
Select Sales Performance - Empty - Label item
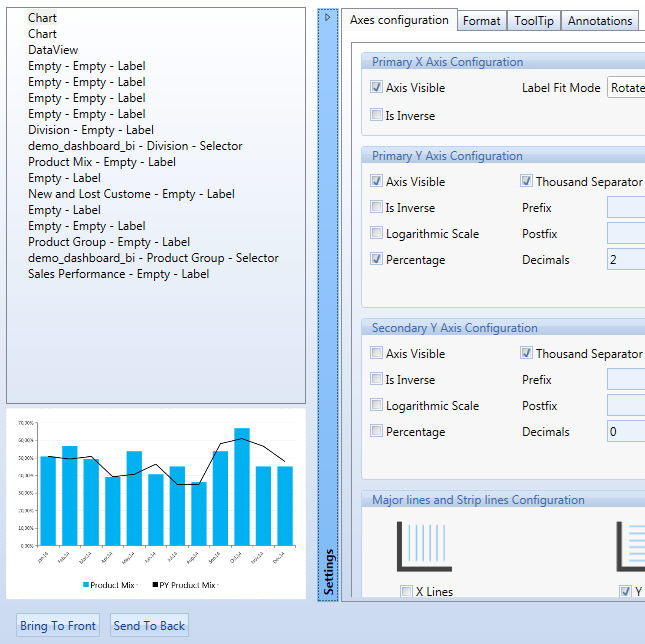[118, 274]
